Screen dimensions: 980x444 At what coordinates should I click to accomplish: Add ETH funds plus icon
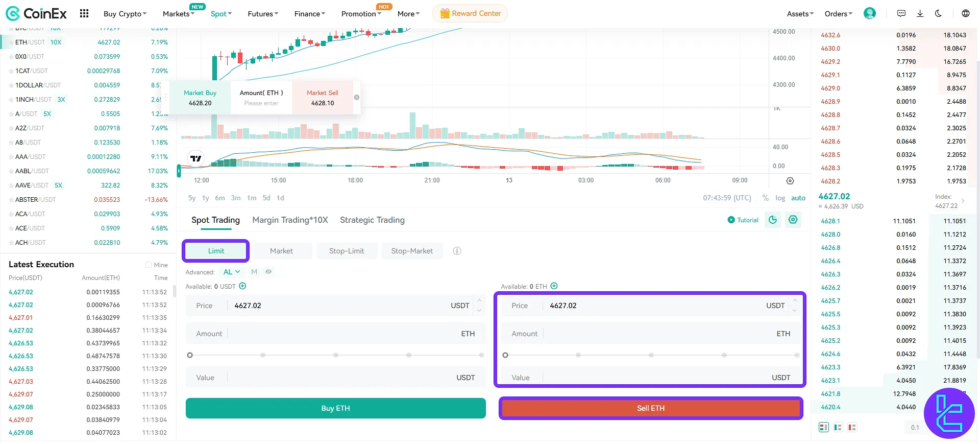coord(554,286)
